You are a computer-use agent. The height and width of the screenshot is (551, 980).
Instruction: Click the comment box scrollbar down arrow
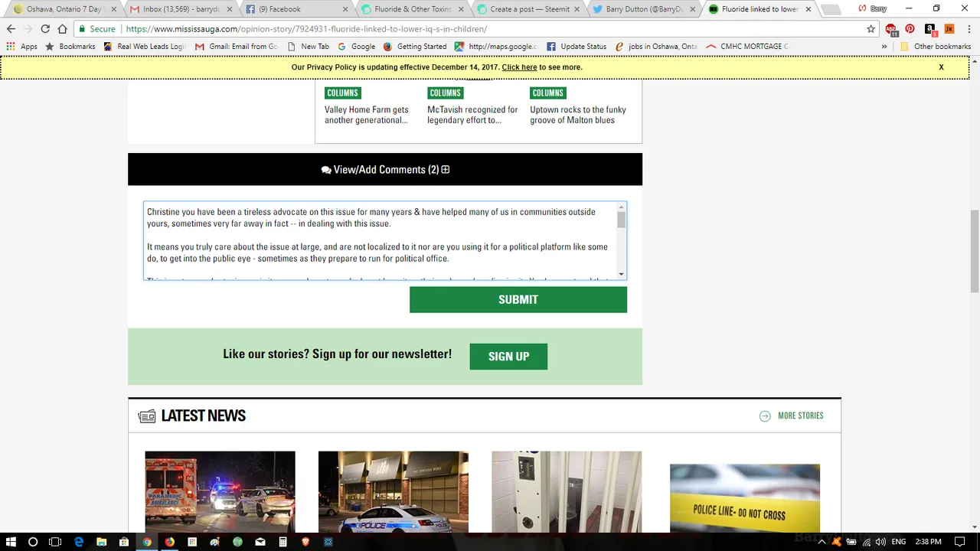[x=622, y=274]
